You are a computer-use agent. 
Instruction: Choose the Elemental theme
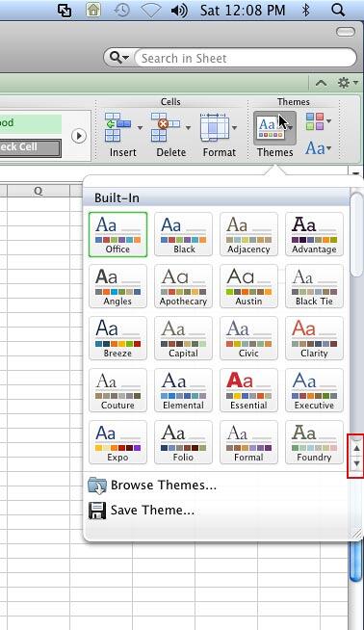tap(183, 390)
